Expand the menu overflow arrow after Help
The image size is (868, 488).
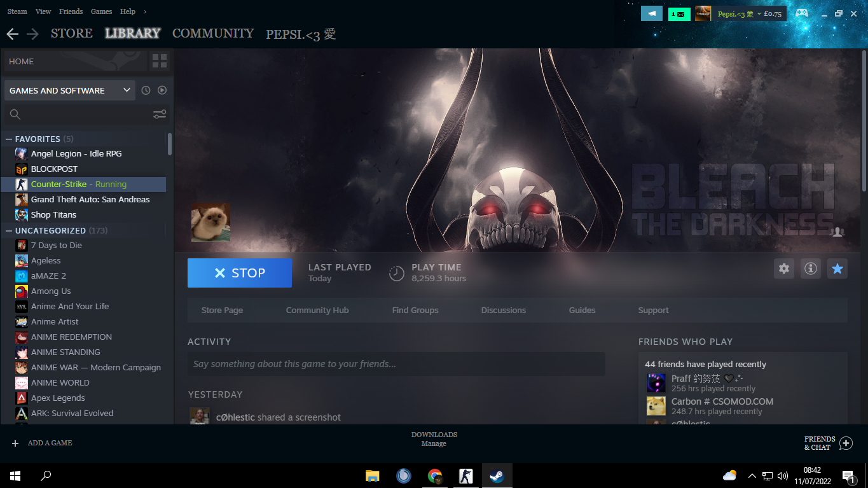145,11
